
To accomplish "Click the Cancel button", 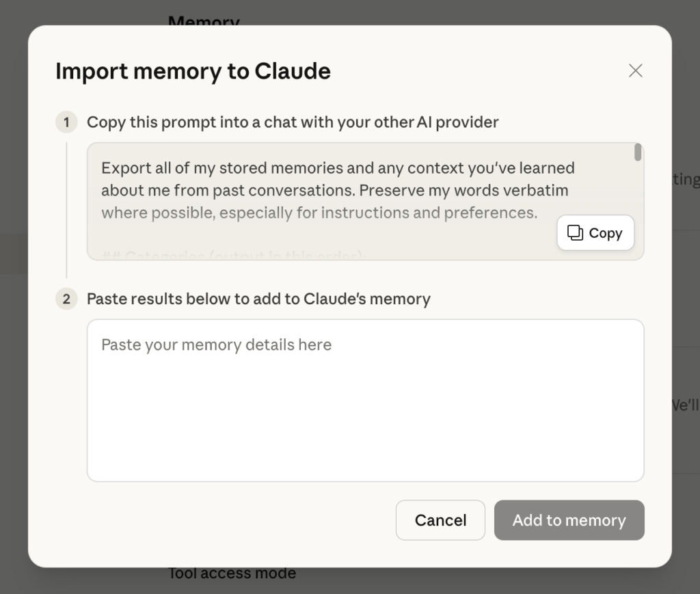I will [440, 520].
